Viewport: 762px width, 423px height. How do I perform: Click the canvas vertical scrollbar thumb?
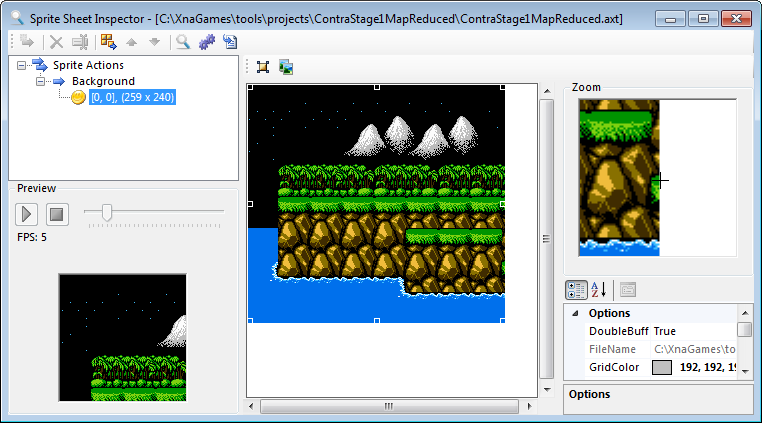[x=547, y=239]
